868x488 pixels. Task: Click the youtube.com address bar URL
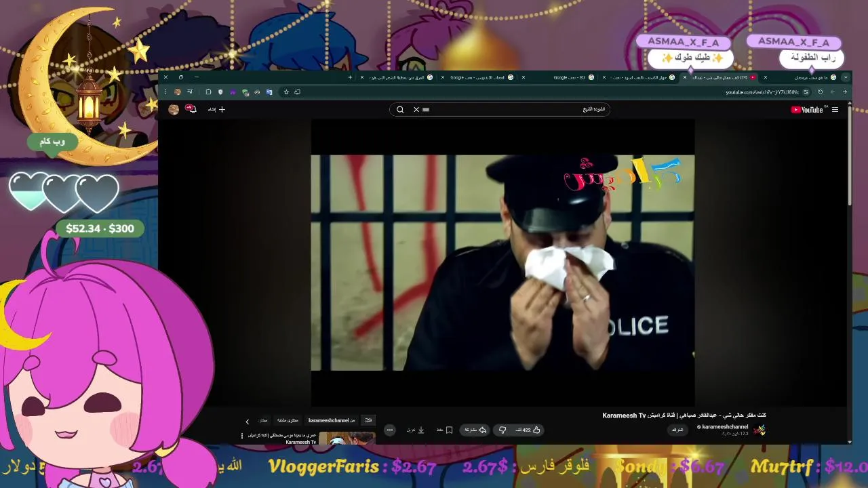(762, 92)
